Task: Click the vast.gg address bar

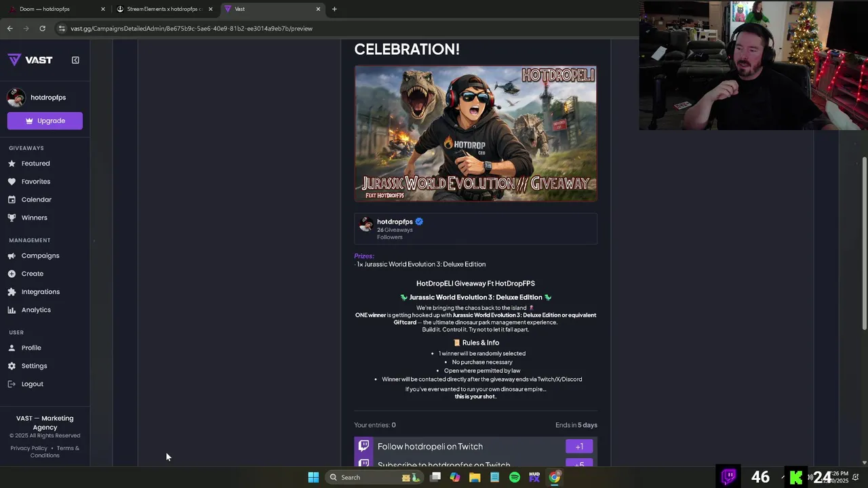Action: click(x=346, y=28)
